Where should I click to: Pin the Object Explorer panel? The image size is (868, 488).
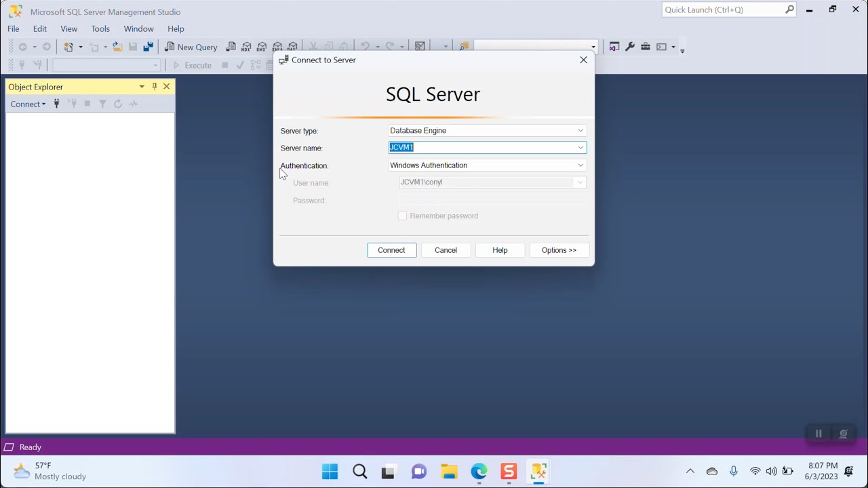(155, 87)
